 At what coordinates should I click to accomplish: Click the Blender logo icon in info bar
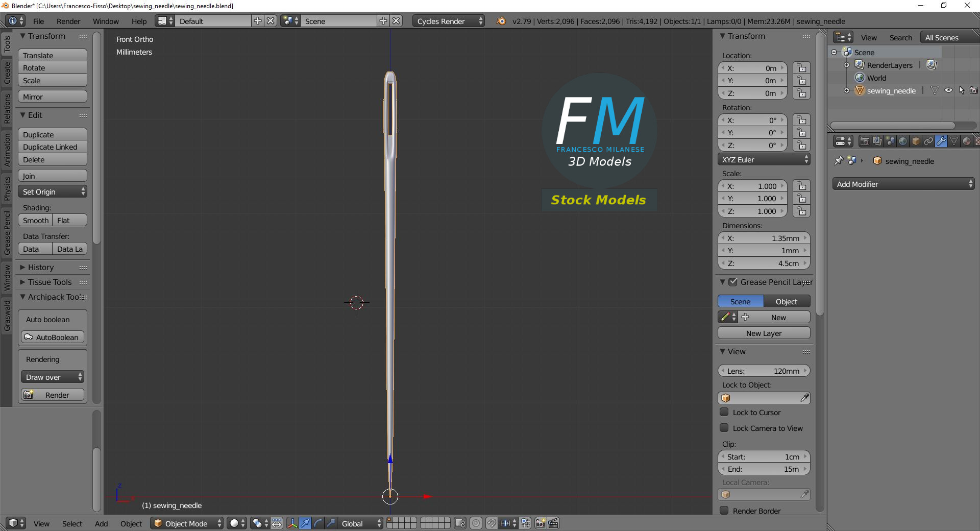501,21
